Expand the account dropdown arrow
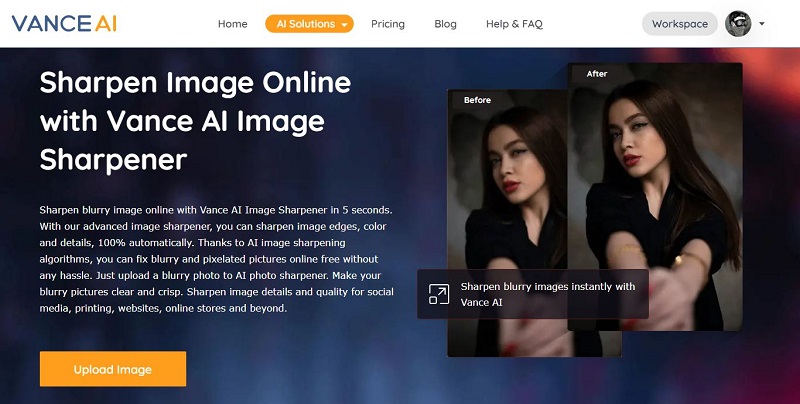This screenshot has width=800, height=404. (x=762, y=24)
